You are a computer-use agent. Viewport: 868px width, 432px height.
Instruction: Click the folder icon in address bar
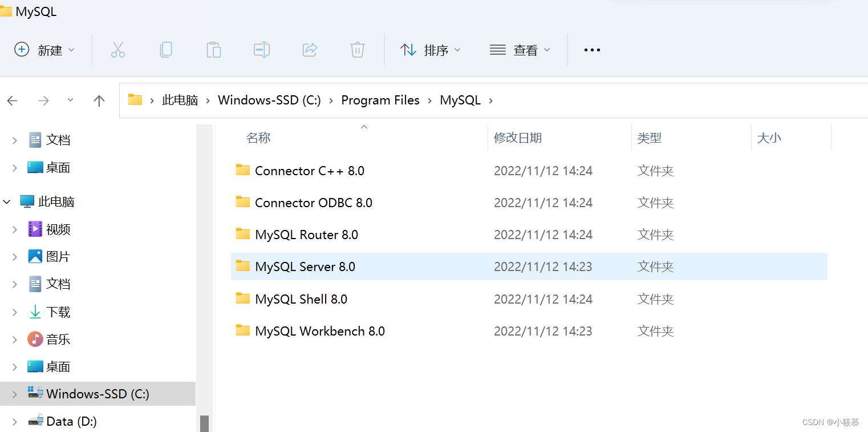[x=135, y=100]
